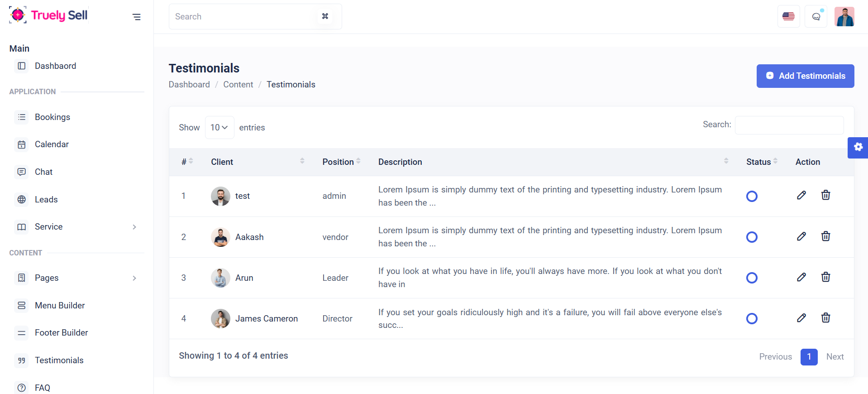Edit the Arun testimonial entry
The width and height of the screenshot is (868, 394).
[x=801, y=277]
